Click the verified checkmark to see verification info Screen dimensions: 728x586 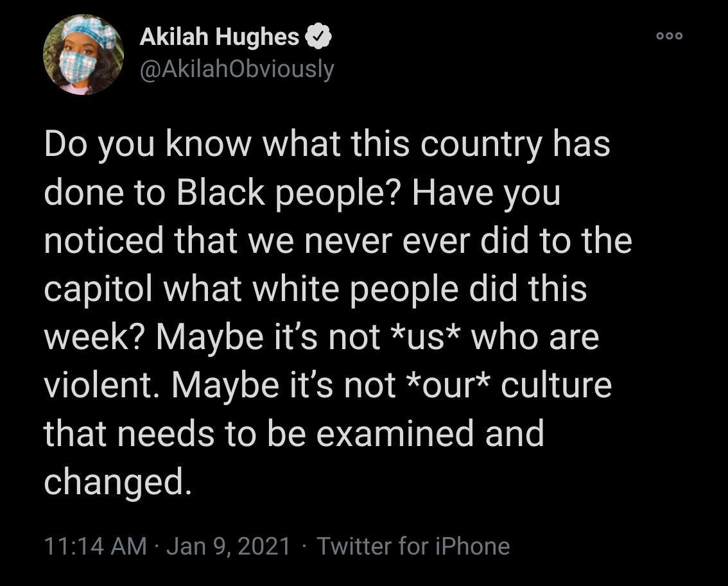[318, 37]
